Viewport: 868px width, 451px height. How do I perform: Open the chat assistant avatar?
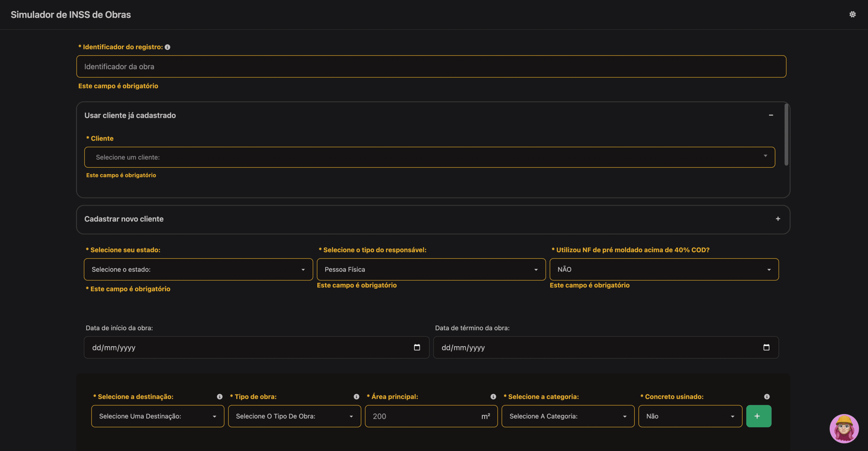(844, 428)
